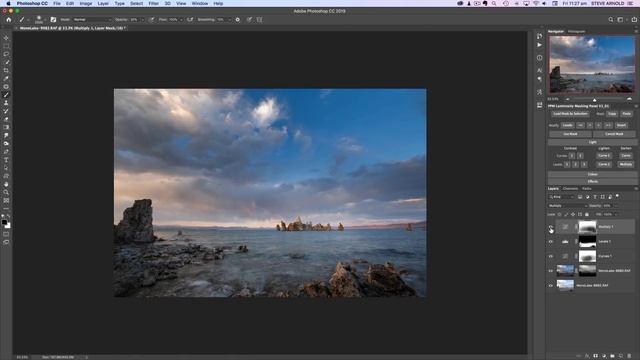Open layer Fill dropdown in Layers panel
640x360 pixels.
click(616, 214)
